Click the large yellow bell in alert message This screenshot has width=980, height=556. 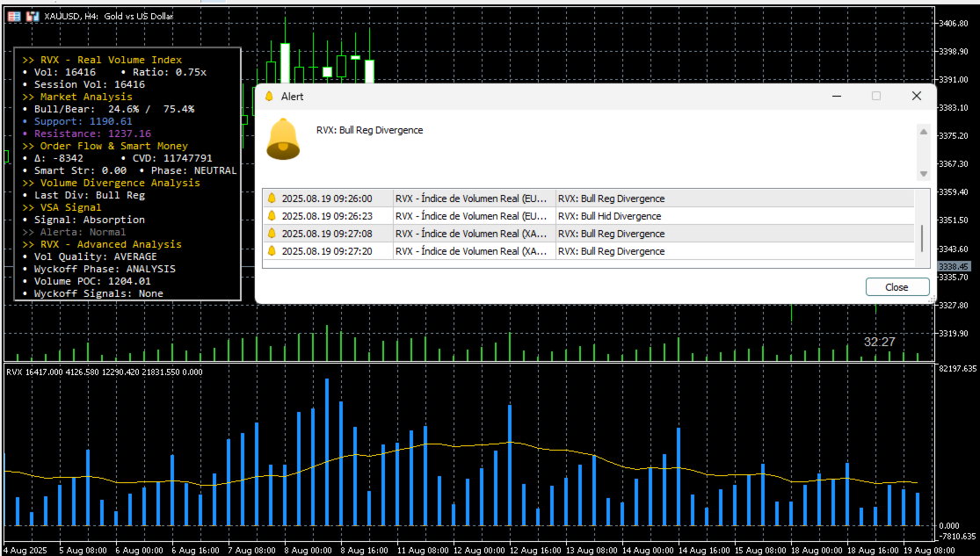(283, 139)
